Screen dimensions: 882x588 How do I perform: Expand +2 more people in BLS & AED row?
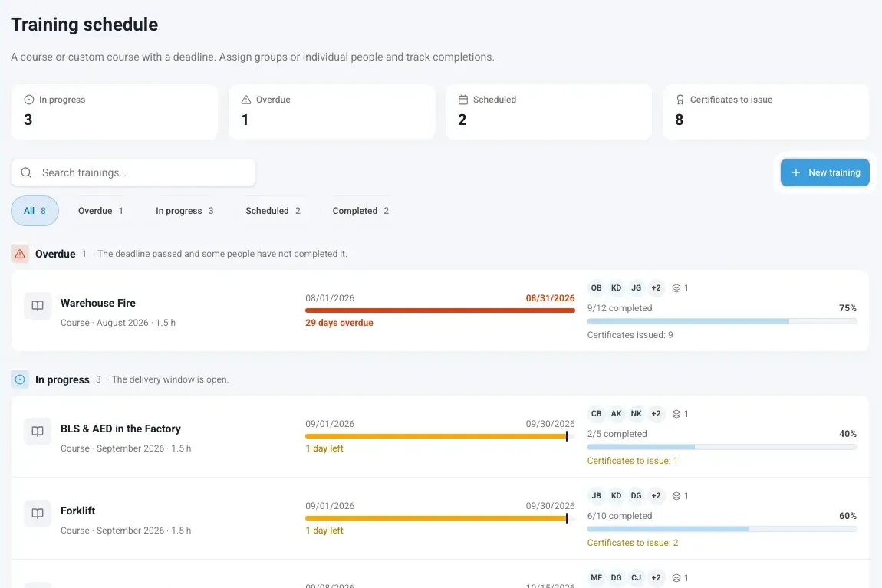(656, 414)
